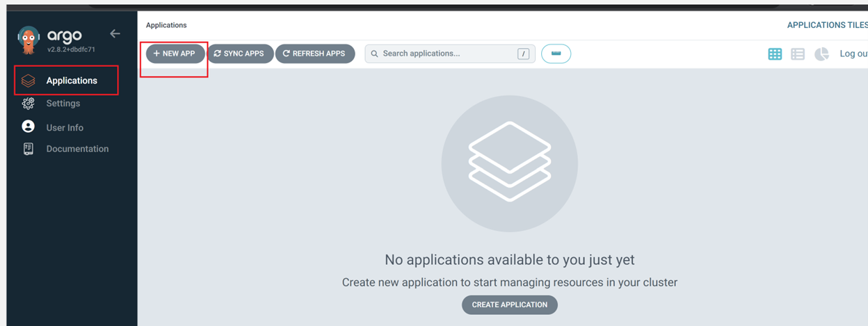868x326 pixels.
Task: Switch to the list view icon
Action: tap(798, 54)
